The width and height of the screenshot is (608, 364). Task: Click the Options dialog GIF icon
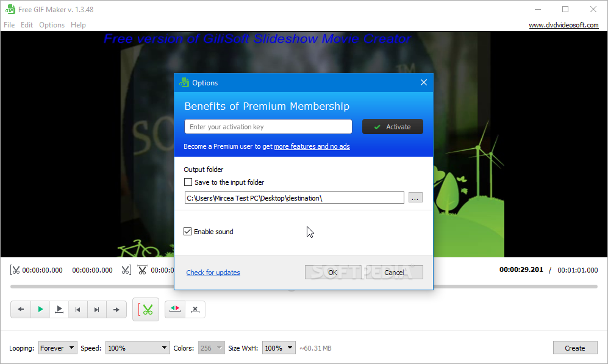click(184, 82)
